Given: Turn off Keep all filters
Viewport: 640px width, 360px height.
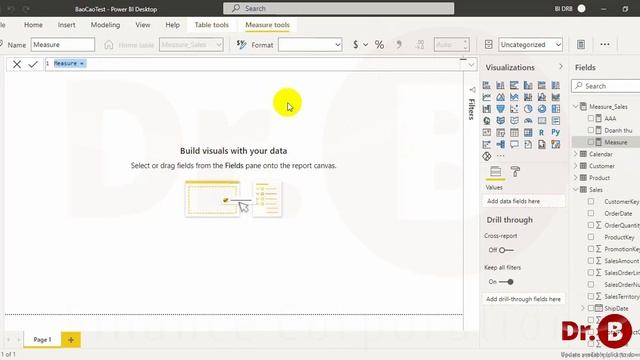Looking at the screenshot, I should (506, 282).
